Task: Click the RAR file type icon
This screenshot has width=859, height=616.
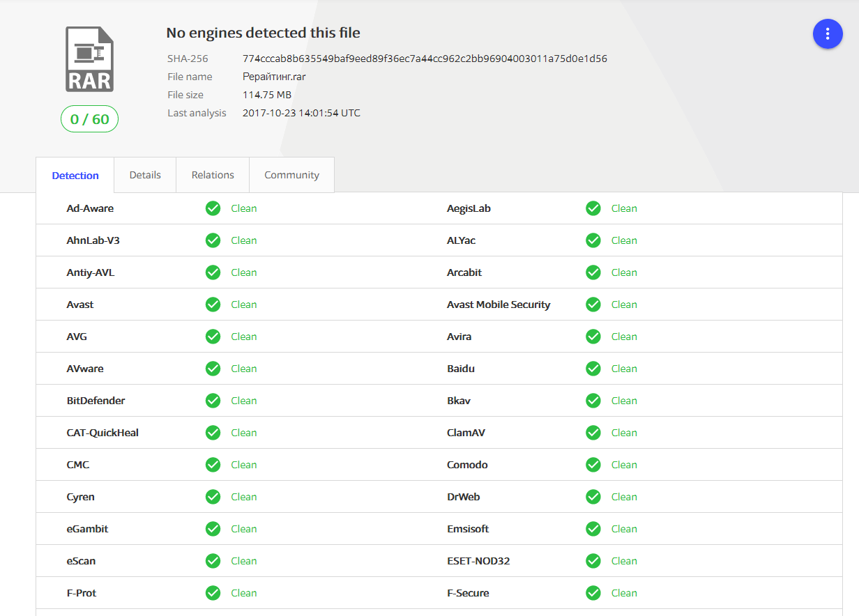Action: tap(89, 59)
